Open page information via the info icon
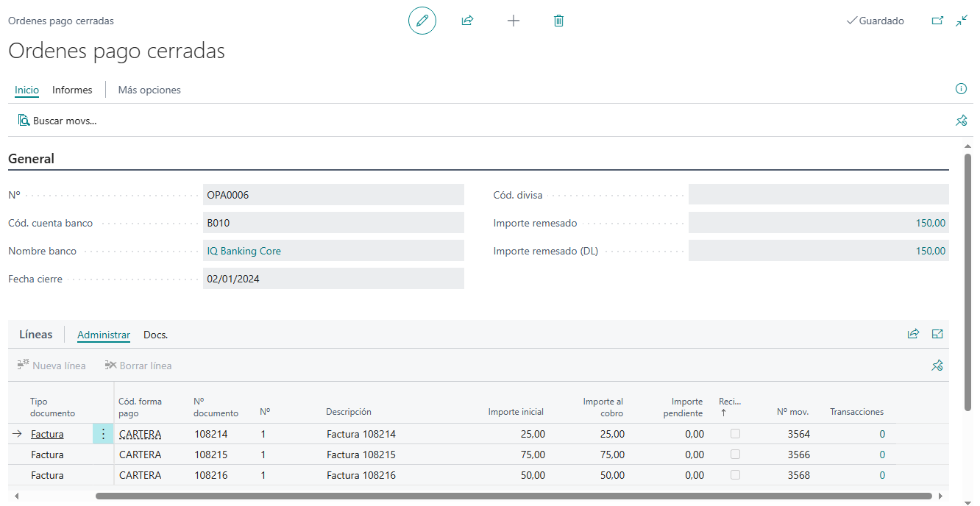980x506 pixels. click(961, 88)
